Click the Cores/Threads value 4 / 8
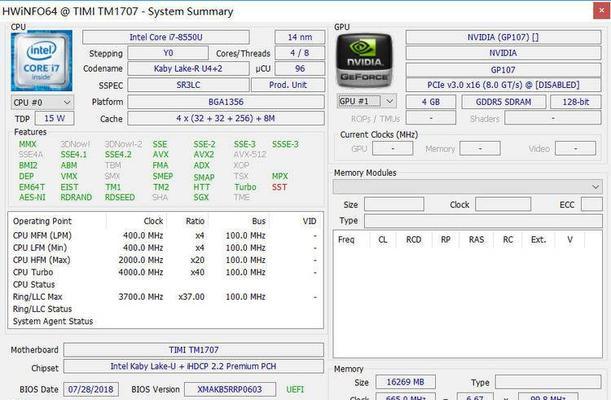Screen dimensions: 611x400 [x=300, y=53]
